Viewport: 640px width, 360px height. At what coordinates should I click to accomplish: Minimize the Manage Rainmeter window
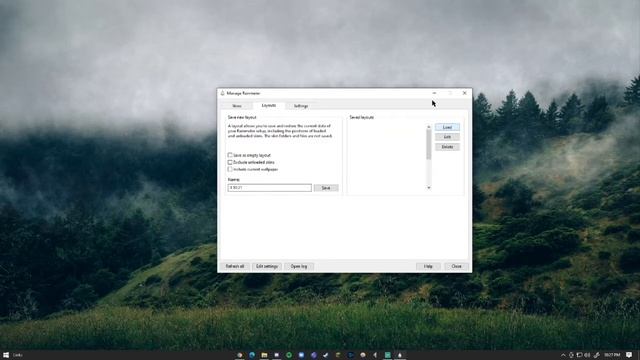click(x=434, y=93)
